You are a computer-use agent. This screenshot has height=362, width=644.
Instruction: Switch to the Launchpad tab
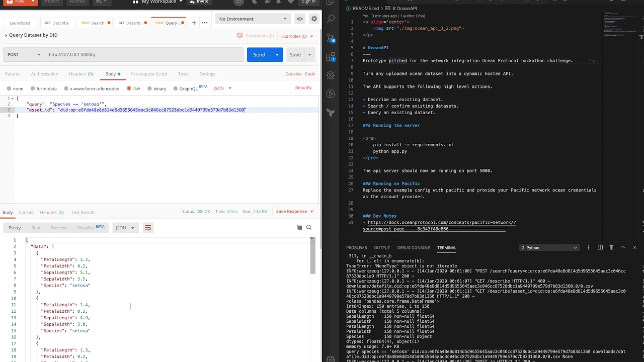coord(20,23)
